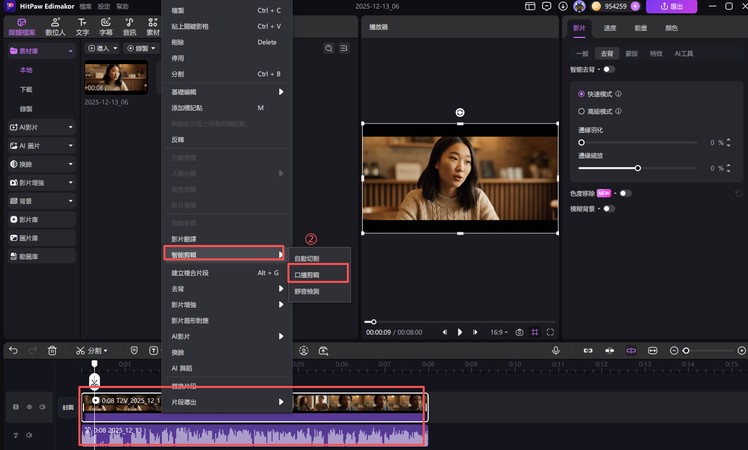Click the marker shield icon in timeline toolbar
Viewport: 748px width, 450px height.
click(134, 351)
